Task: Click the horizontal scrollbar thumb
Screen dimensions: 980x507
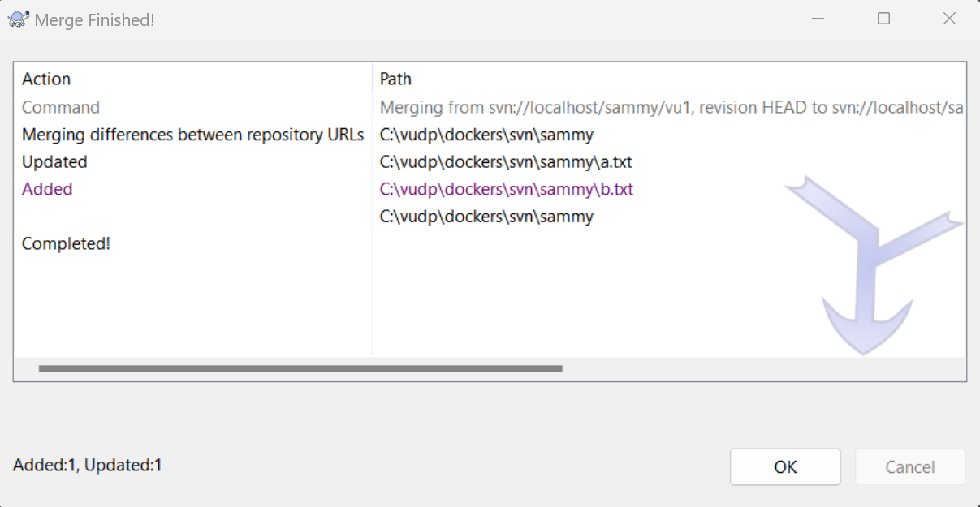Action: coord(300,368)
